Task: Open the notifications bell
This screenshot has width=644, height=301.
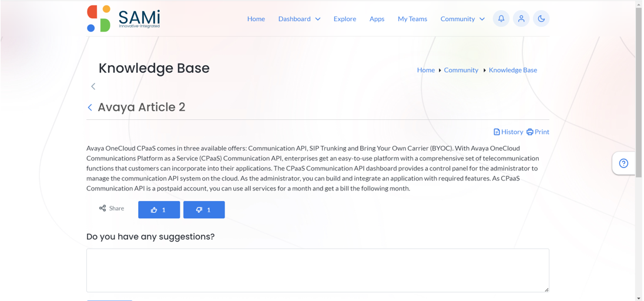Action: coord(501,19)
